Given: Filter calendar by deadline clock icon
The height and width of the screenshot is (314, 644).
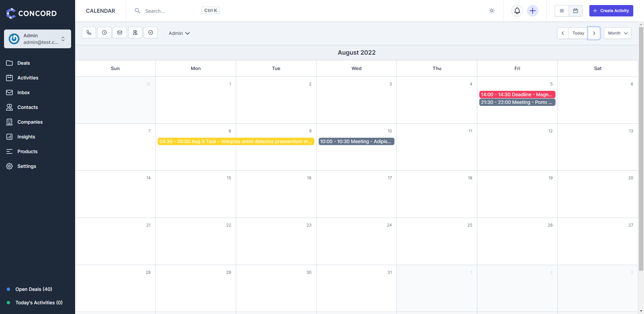Looking at the screenshot, I should [x=104, y=33].
